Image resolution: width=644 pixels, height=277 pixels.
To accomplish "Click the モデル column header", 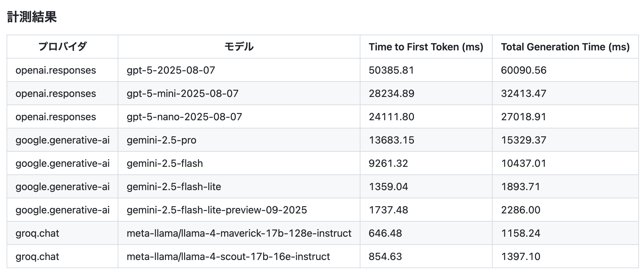I will [x=239, y=47].
